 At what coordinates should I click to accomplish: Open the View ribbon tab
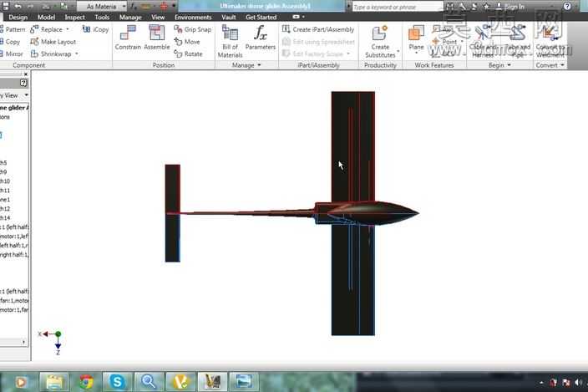[158, 18]
